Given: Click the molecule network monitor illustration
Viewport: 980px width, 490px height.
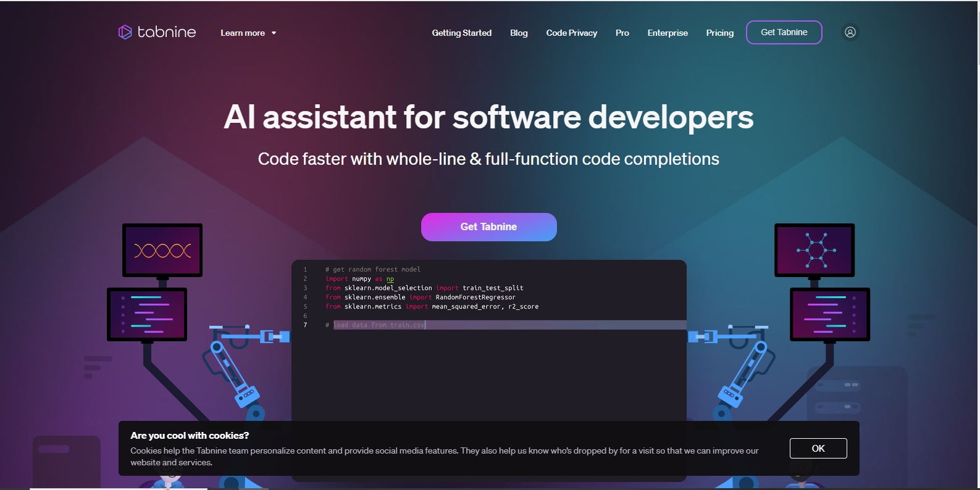Looking at the screenshot, I should [x=815, y=250].
